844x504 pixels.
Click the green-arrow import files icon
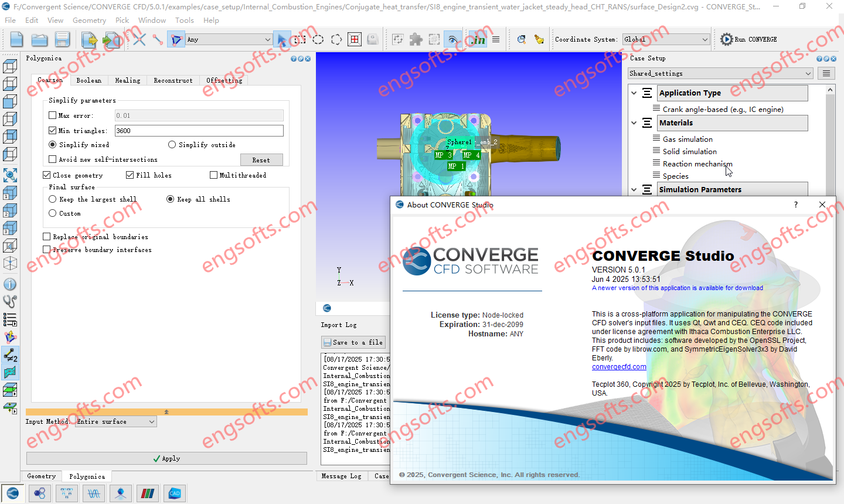110,39
